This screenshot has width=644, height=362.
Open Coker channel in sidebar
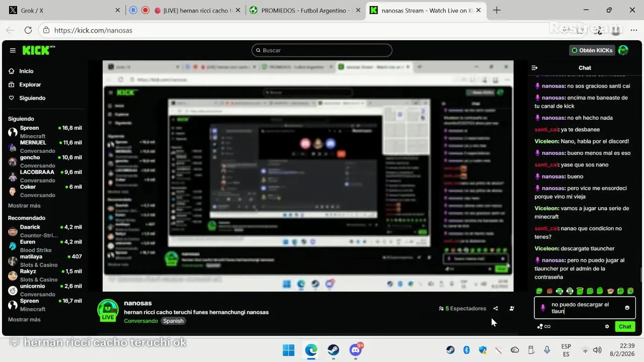(x=45, y=191)
